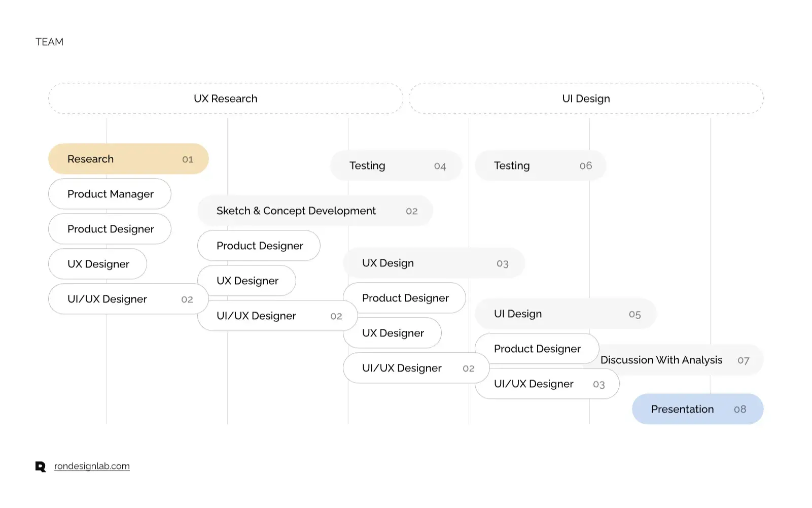Select the UX Research phase header
Viewport: 812px width, 508px height.
pyautogui.click(x=226, y=98)
